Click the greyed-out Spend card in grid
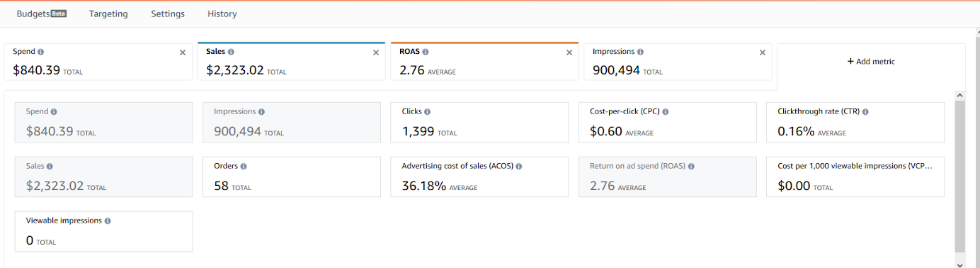 [x=103, y=123]
